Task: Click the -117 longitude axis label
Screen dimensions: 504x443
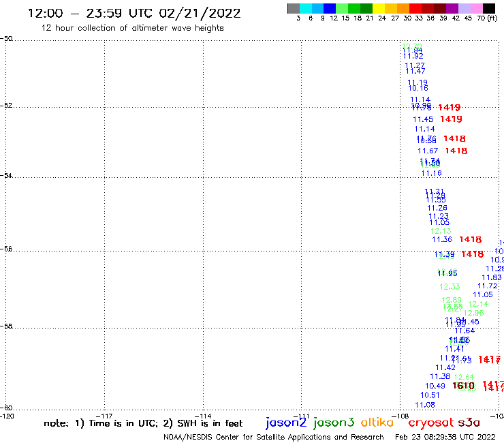Action: tap(104, 416)
